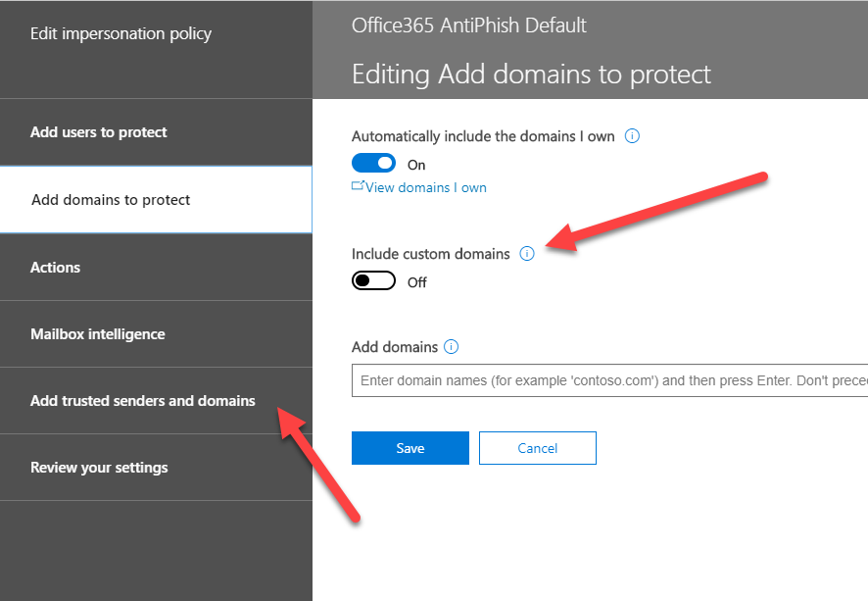
Task: Click the 'Office365 AntiPhish Default' policy title
Action: pyautogui.click(x=469, y=25)
